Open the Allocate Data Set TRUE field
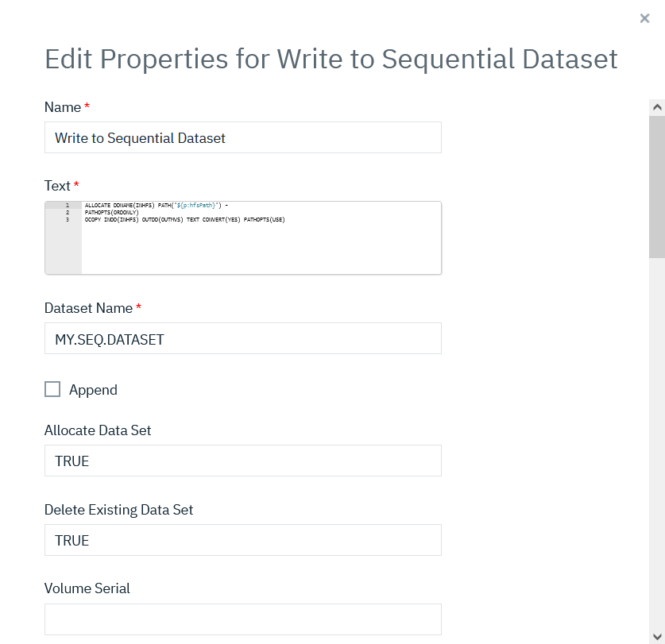The height and width of the screenshot is (644, 665). point(242,461)
